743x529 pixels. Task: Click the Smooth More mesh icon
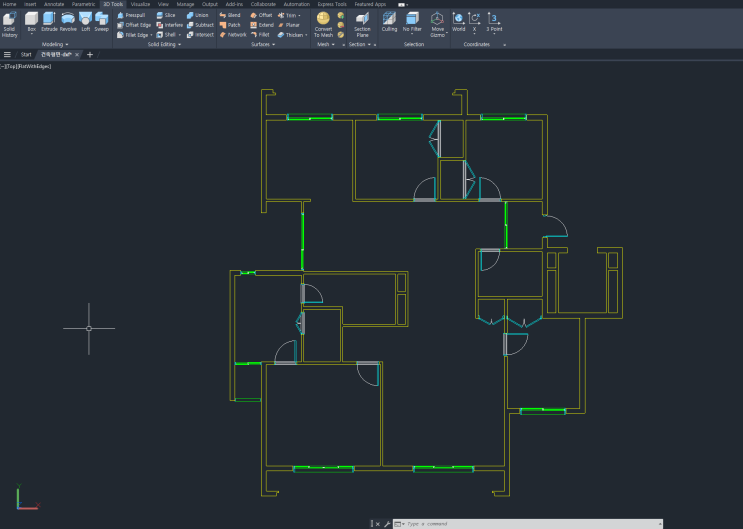click(341, 15)
